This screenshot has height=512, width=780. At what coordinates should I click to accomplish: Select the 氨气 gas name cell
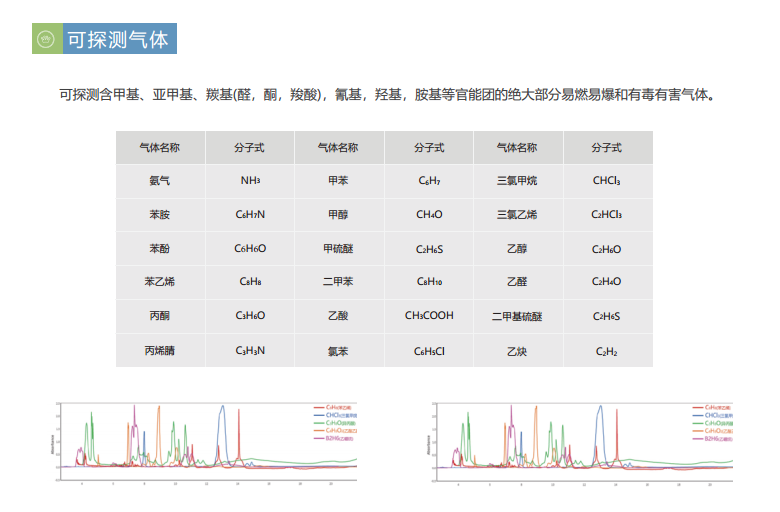160,181
